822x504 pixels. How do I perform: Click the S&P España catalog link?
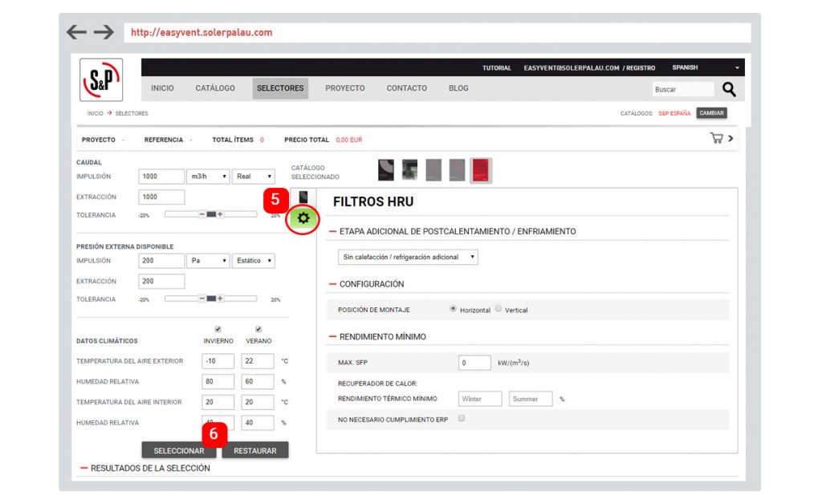674,113
